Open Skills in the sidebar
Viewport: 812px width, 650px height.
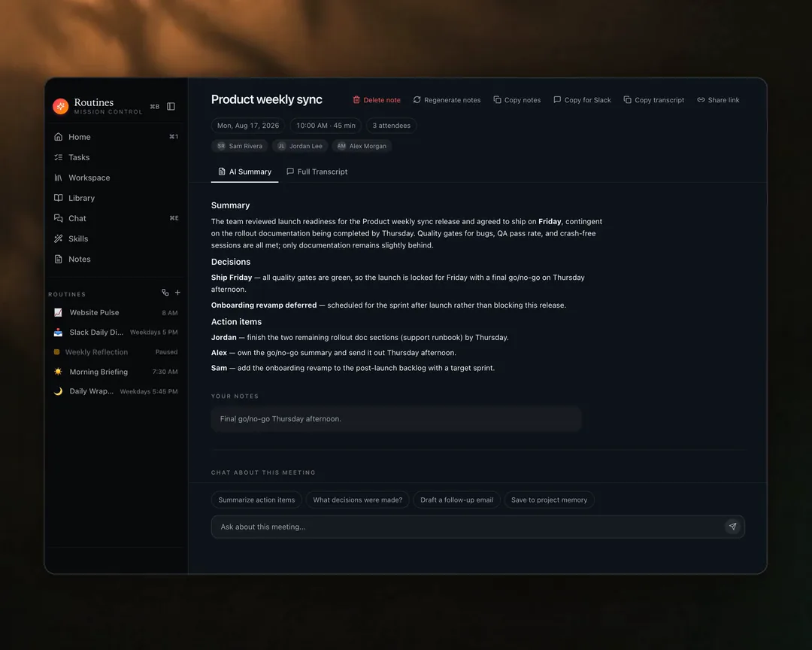(x=116, y=238)
